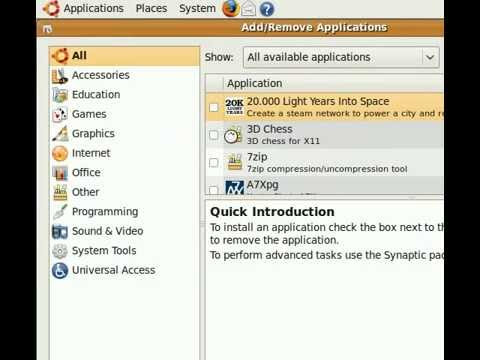Select the Graphics category
The height and width of the screenshot is (360, 480).
coord(124,134)
